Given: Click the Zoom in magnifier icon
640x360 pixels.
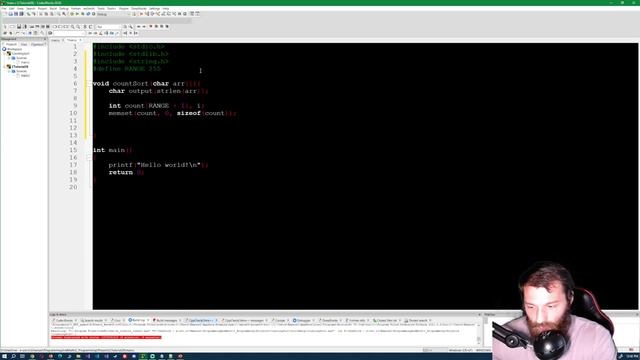Looking at the screenshot, I should pyautogui.click(x=72, y=27).
